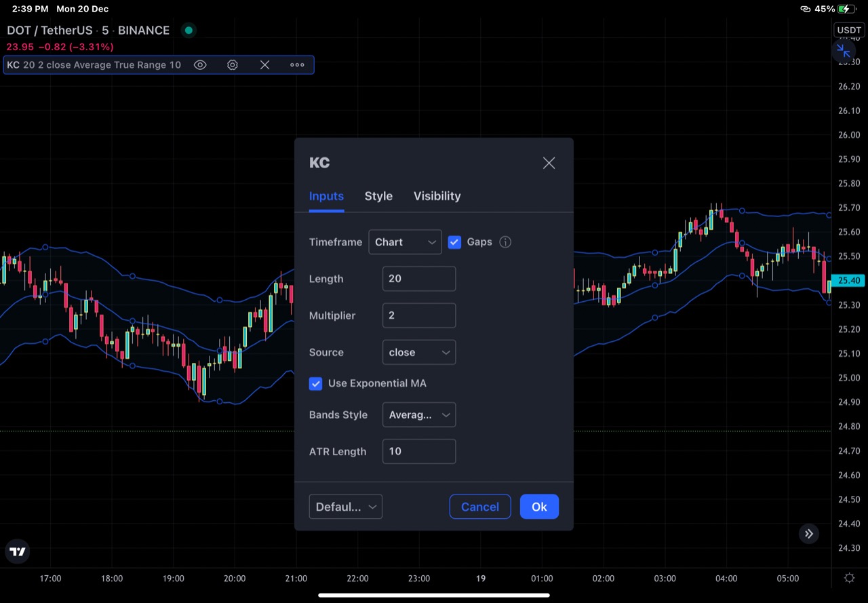This screenshot has width=868, height=603.
Task: Click the green market status dot
Action: [189, 31]
